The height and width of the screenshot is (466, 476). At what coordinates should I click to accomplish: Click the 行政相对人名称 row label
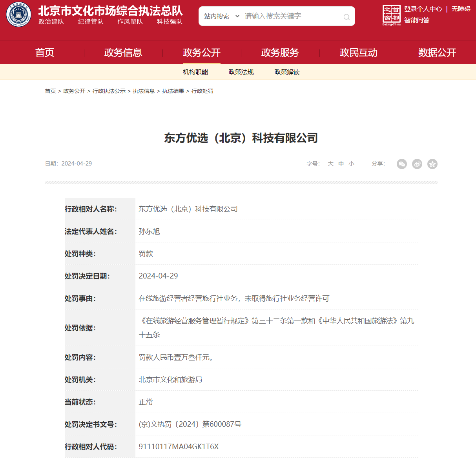(x=91, y=209)
